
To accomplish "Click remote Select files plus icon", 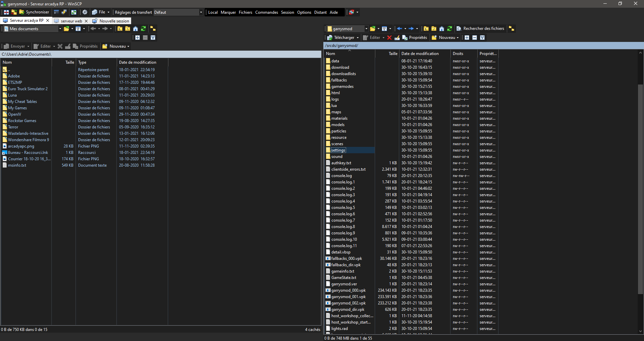I will click(x=467, y=38).
